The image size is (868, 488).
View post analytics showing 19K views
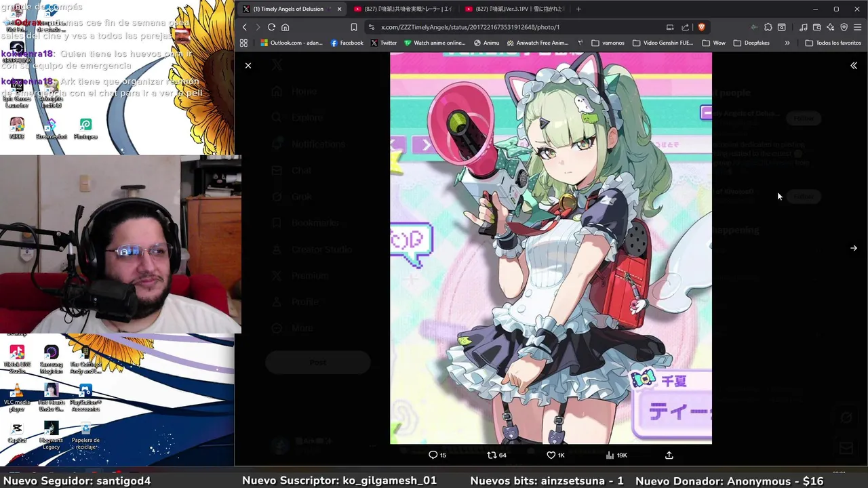616,455
